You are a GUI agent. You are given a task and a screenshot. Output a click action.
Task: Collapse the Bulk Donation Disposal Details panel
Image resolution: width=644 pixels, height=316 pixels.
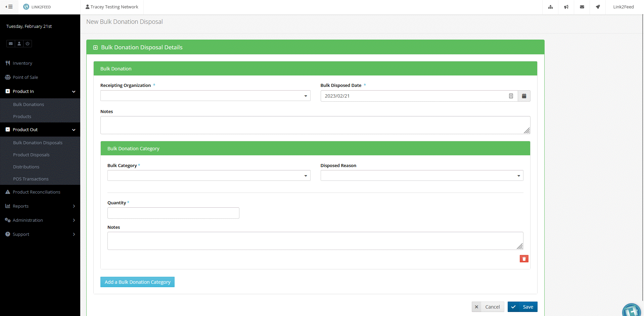[95, 48]
